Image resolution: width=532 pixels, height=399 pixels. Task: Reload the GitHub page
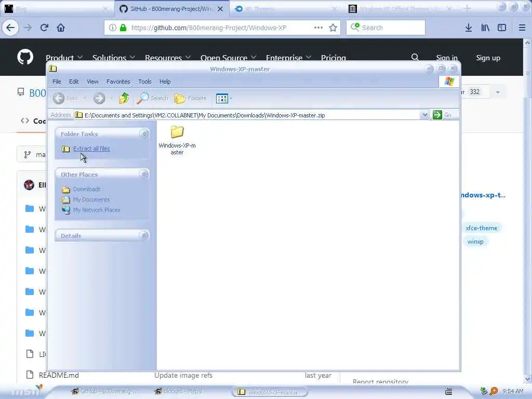coord(44,28)
